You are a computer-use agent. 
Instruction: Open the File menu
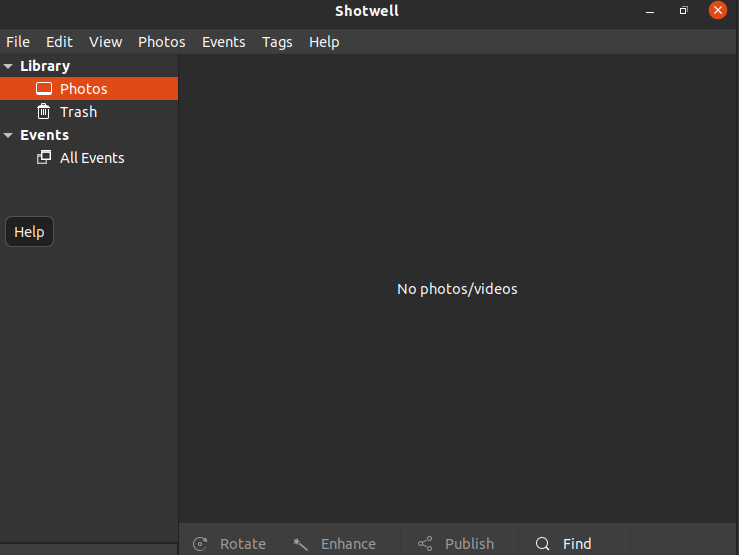[x=18, y=42]
